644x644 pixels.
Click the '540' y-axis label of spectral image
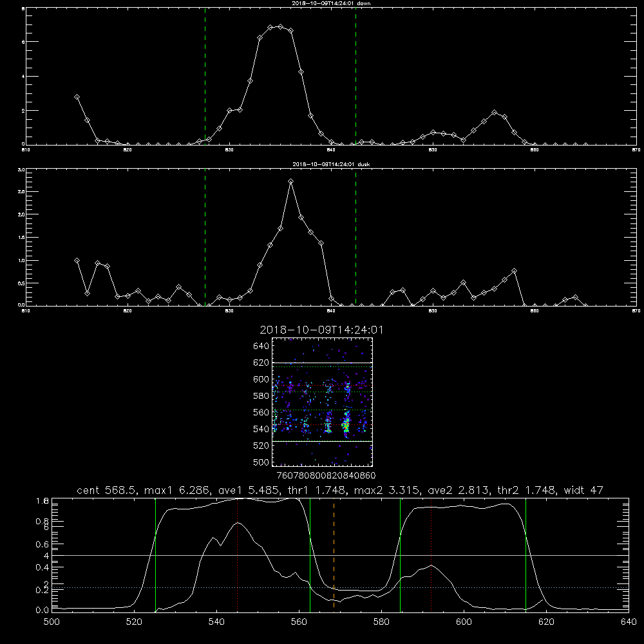point(261,429)
